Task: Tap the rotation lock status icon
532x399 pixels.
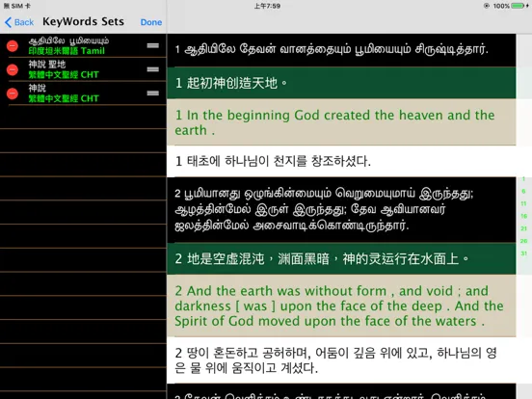Action: click(x=486, y=6)
